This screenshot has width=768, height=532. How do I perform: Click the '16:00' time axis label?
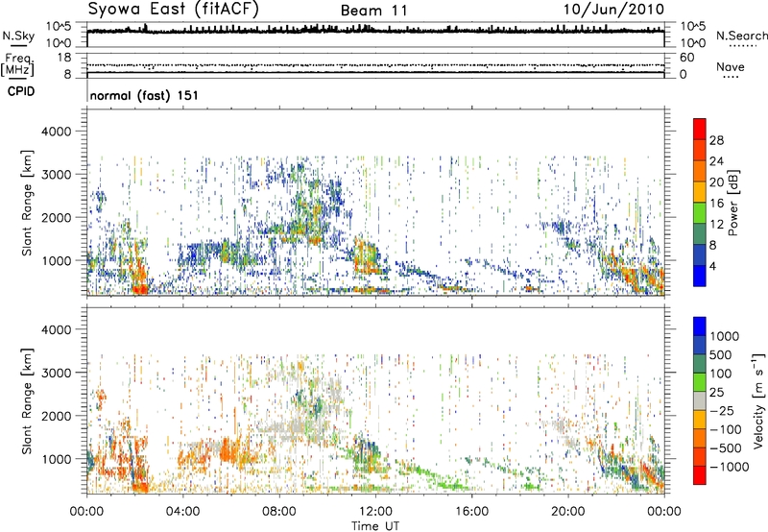[x=471, y=512]
